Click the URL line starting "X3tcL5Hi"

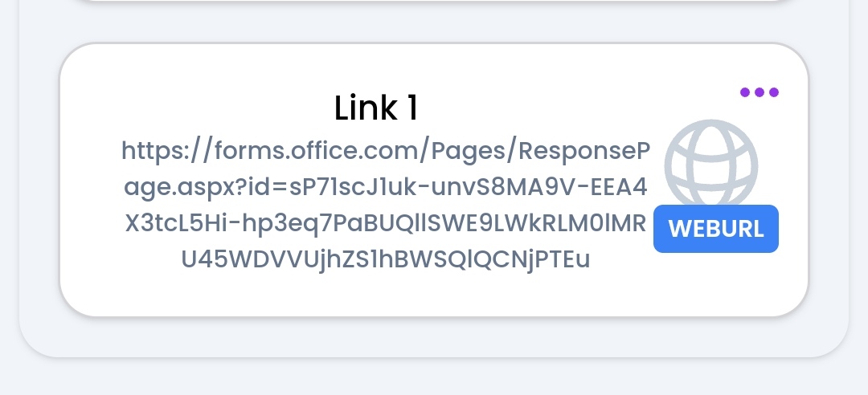386,223
